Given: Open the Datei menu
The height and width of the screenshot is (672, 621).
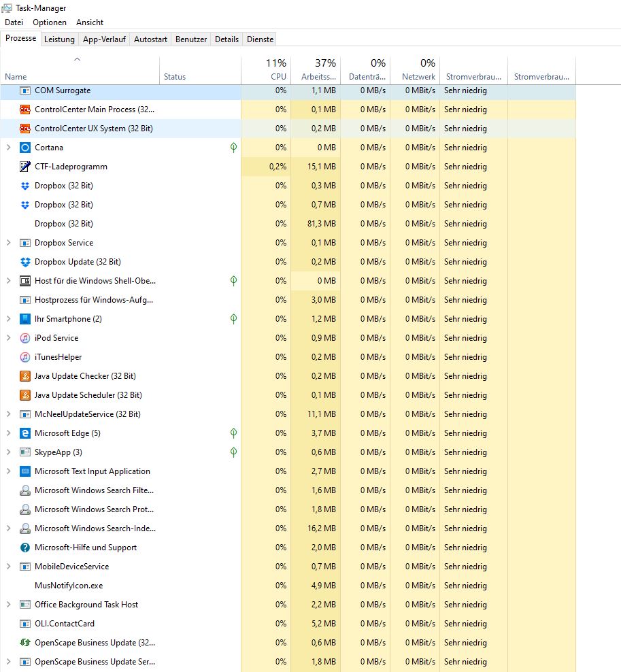Looking at the screenshot, I should [x=14, y=22].
